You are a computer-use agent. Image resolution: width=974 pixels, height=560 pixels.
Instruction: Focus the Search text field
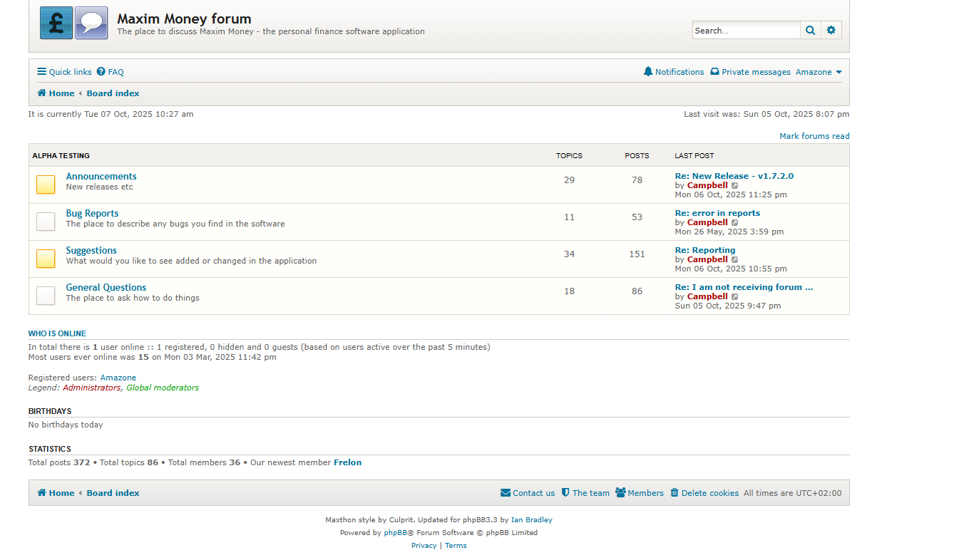pos(747,30)
